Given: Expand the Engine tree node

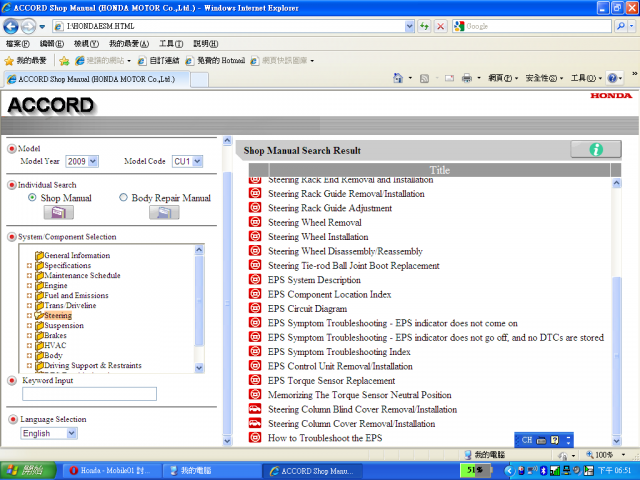Looking at the screenshot, I should tap(29, 285).
